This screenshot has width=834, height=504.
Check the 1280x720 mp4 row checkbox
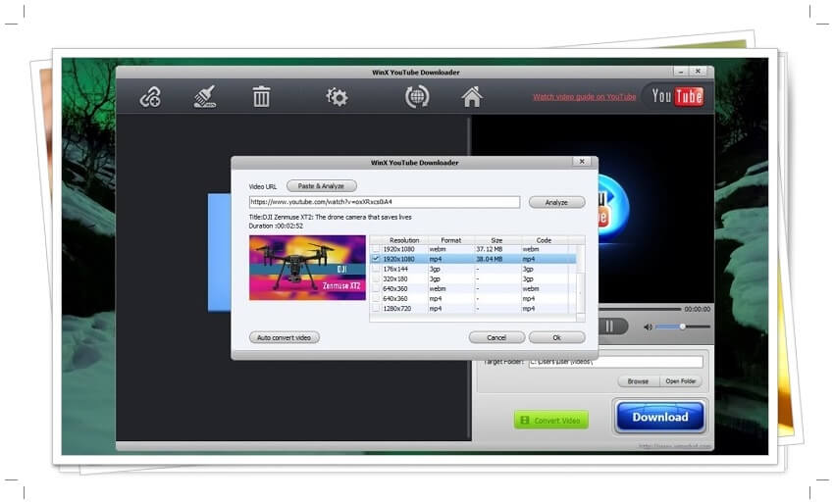[x=376, y=308]
